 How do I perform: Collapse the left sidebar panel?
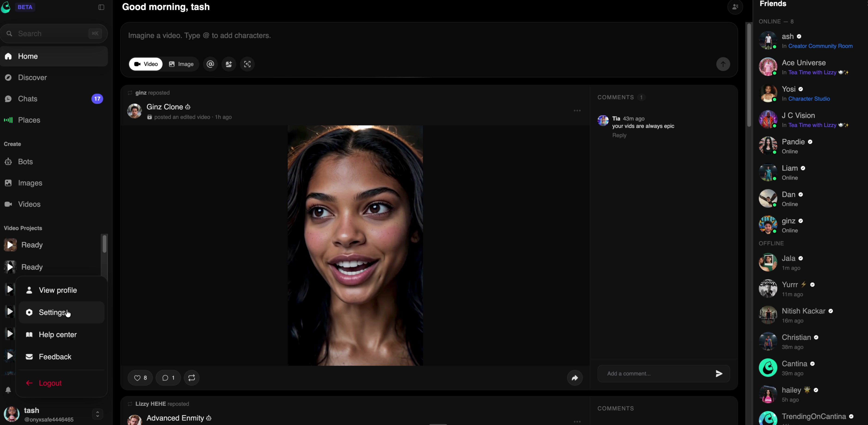101,7
